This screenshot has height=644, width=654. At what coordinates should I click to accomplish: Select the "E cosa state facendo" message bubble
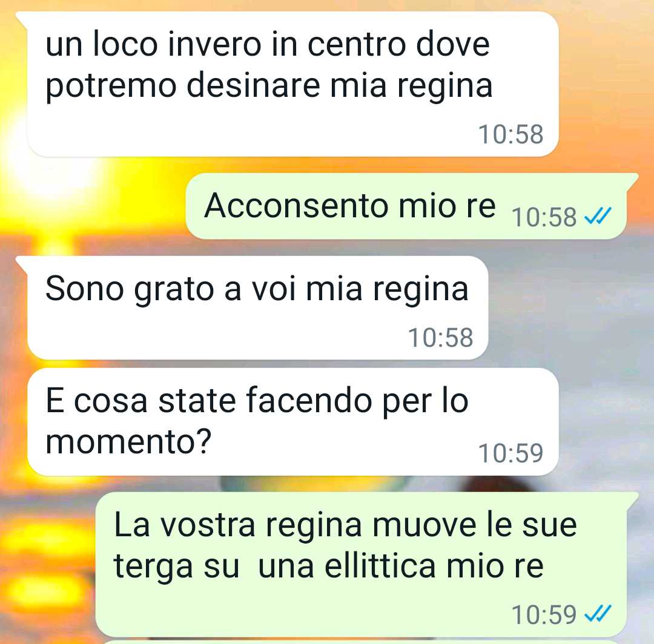pos(293,421)
